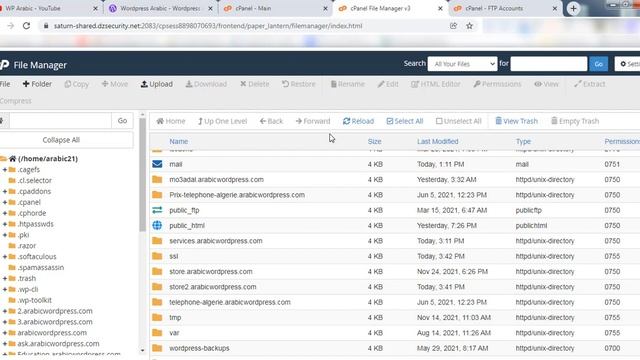Open the HTML Editor tool
The width and height of the screenshot is (640, 360).
pos(436,84)
